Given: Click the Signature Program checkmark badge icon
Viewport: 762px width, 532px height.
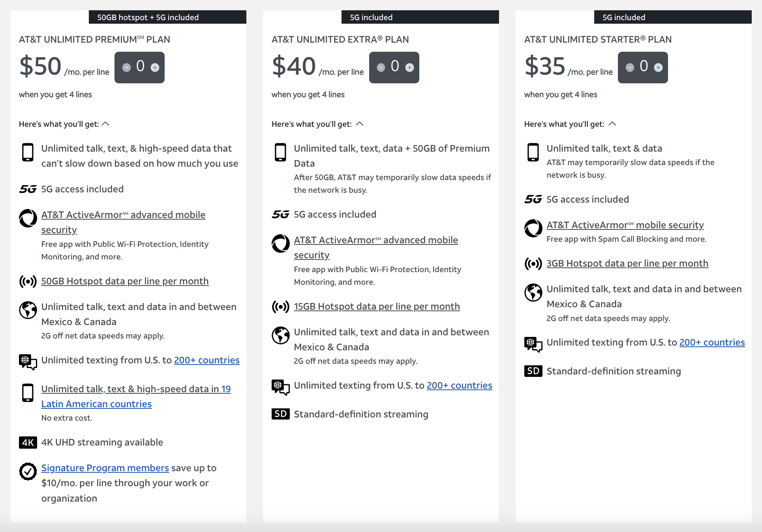Looking at the screenshot, I should pyautogui.click(x=28, y=471).
